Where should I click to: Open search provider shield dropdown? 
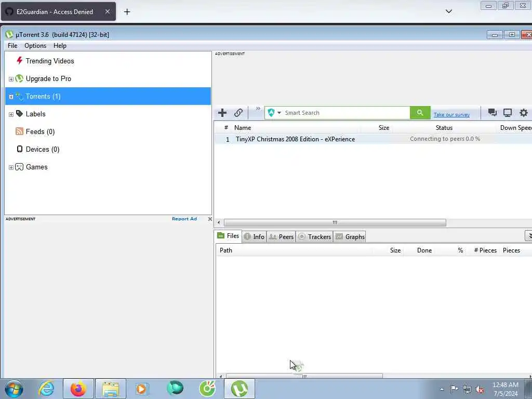(274, 113)
